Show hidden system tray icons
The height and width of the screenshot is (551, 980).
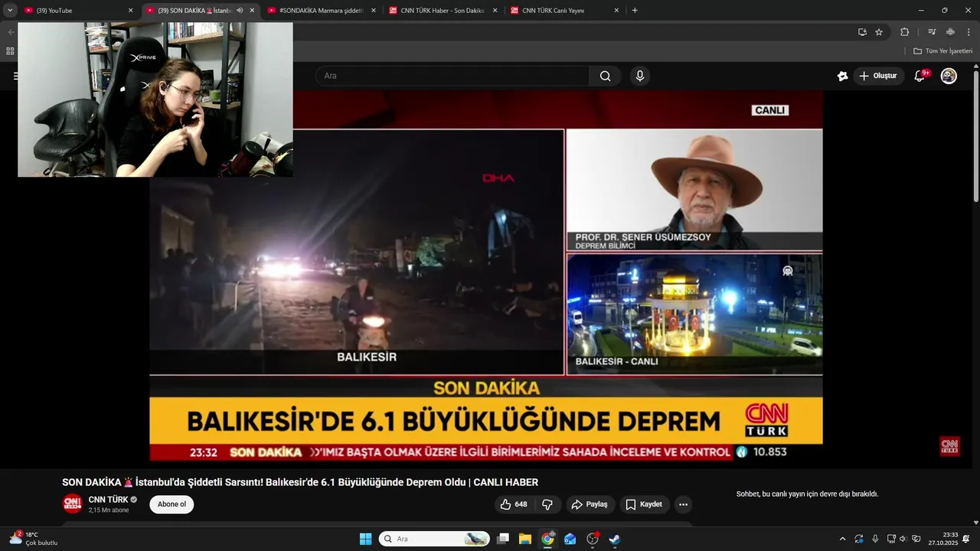843,539
